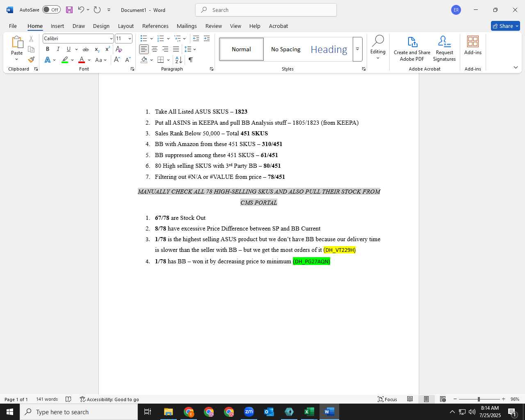Screen dimensions: 525x420
Task: Apply superscript formatting
Action: tap(107, 49)
